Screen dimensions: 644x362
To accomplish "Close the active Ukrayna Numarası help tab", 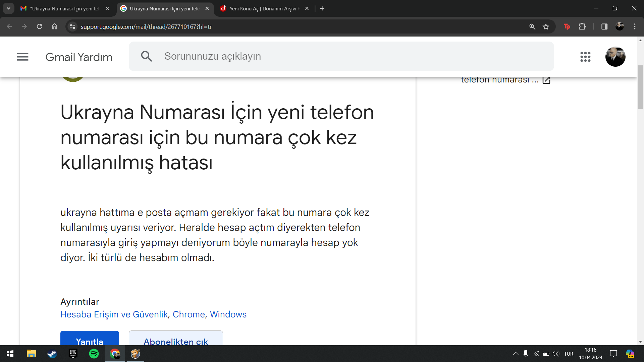I will pos(207,8).
